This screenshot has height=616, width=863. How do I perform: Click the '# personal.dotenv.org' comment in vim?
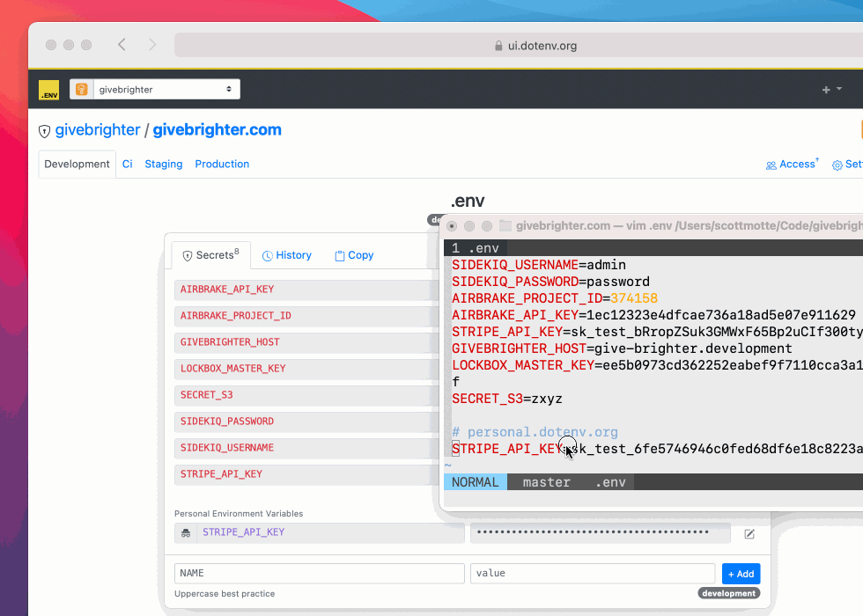tap(535, 432)
